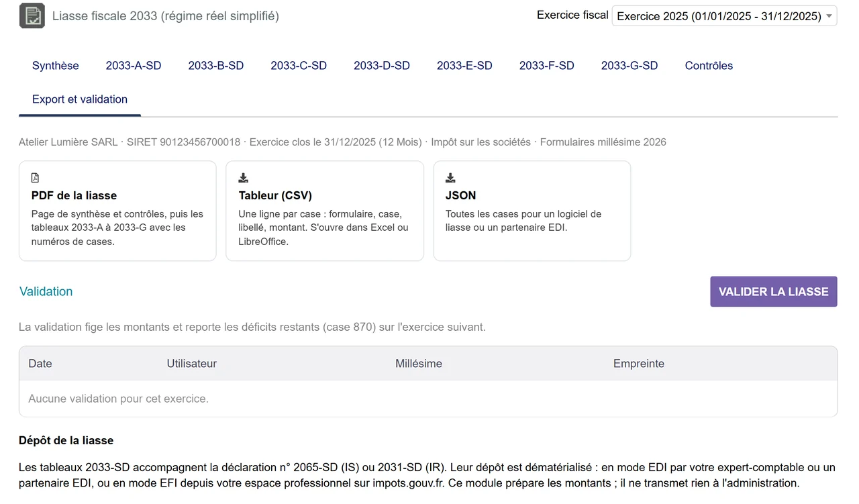The image size is (859, 504).
Task: Click the Utilisateur column header
Action: pos(192,364)
